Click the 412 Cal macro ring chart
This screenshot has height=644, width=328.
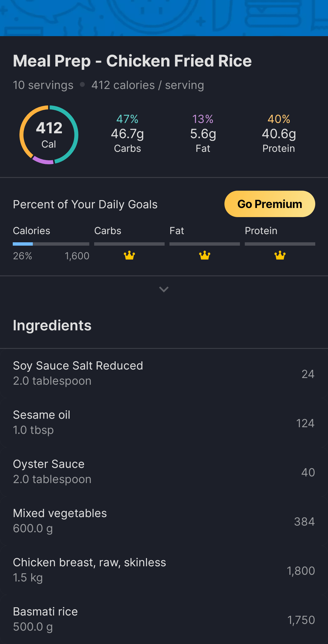pos(49,135)
